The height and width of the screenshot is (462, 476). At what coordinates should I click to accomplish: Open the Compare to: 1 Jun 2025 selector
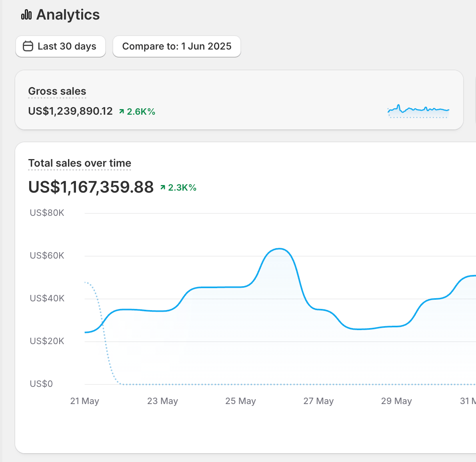coord(176,46)
